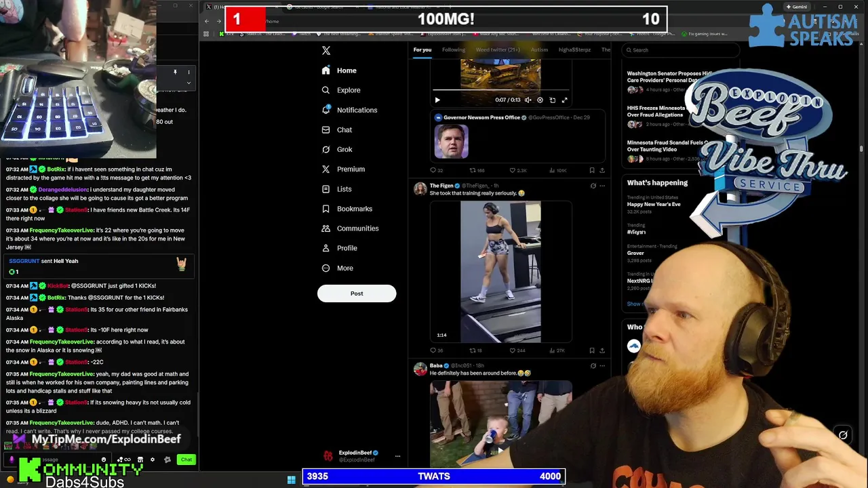The image size is (868, 488).
Task: Open pinned message three-dot menu
Action: tap(189, 72)
